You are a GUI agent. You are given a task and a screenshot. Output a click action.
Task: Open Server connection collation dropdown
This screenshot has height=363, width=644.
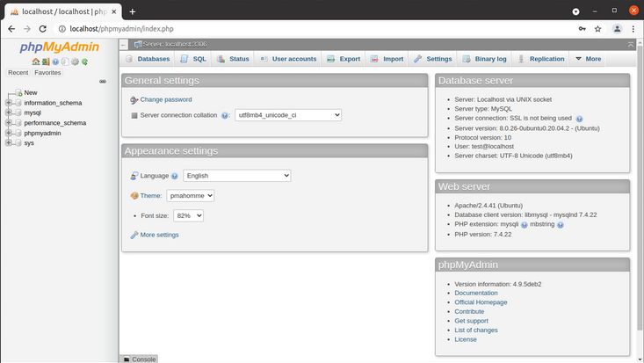click(x=288, y=115)
